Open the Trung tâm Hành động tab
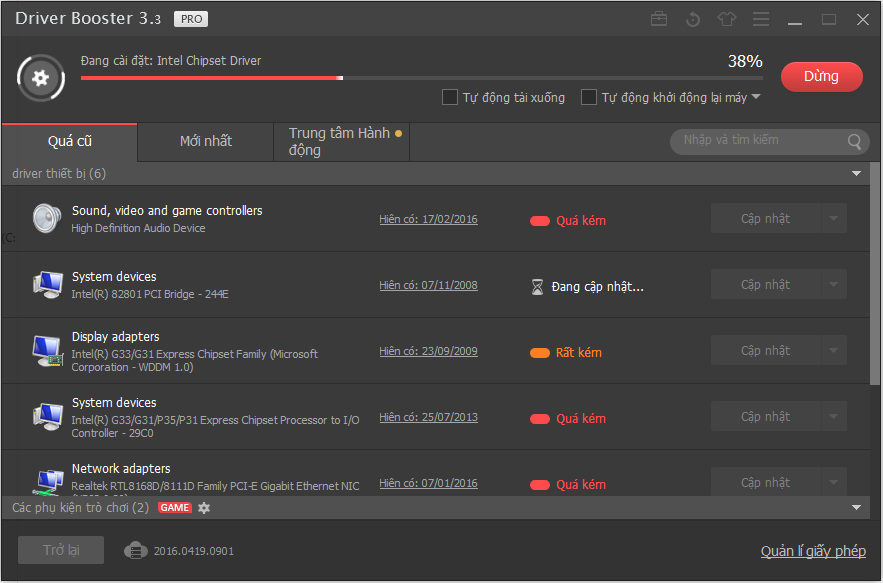The width and height of the screenshot is (883, 583). [341, 141]
